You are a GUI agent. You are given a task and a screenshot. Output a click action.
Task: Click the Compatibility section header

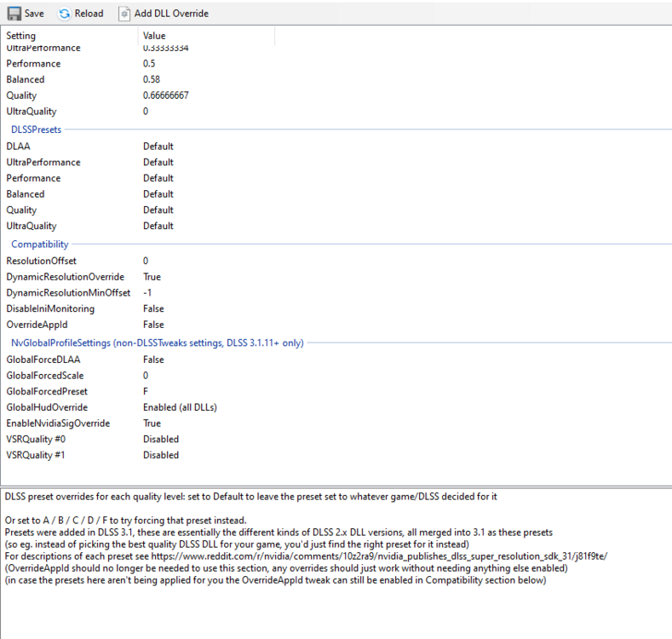pyautogui.click(x=40, y=244)
